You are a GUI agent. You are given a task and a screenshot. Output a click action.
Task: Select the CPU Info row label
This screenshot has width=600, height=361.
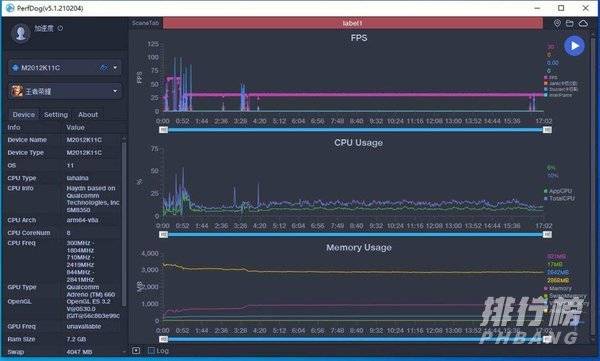coord(20,188)
